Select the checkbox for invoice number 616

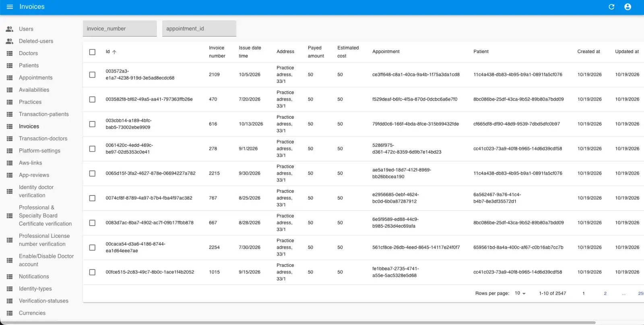click(92, 124)
